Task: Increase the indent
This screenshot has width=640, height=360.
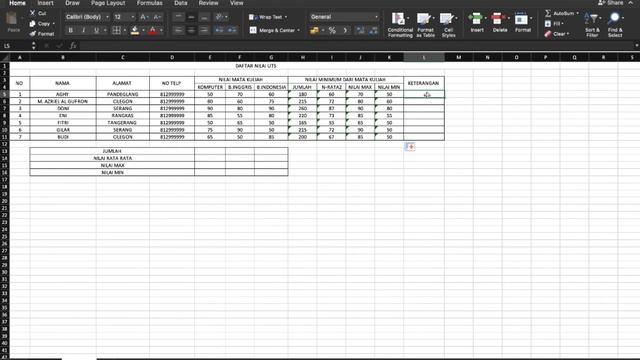Action: click(232, 30)
